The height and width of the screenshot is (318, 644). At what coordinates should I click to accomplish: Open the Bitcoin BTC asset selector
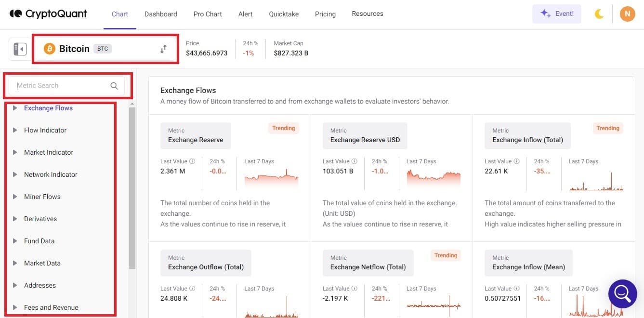click(105, 49)
